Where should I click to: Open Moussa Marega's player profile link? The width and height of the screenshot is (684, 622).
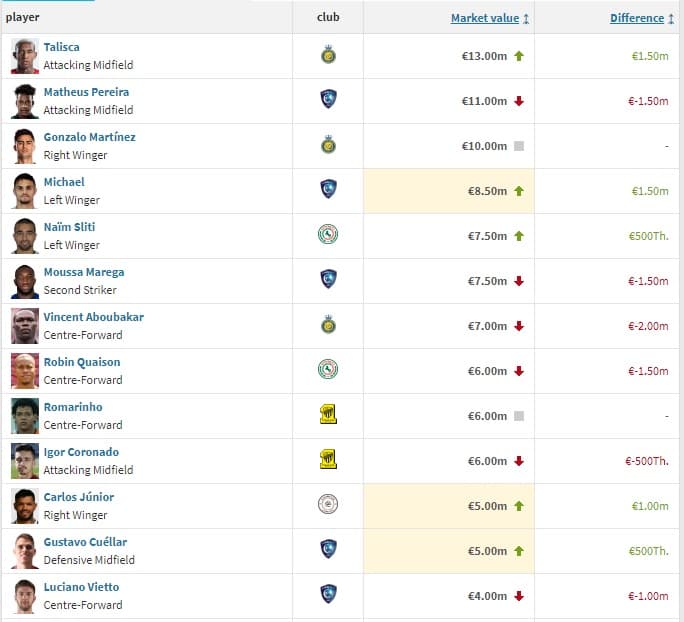pos(84,272)
